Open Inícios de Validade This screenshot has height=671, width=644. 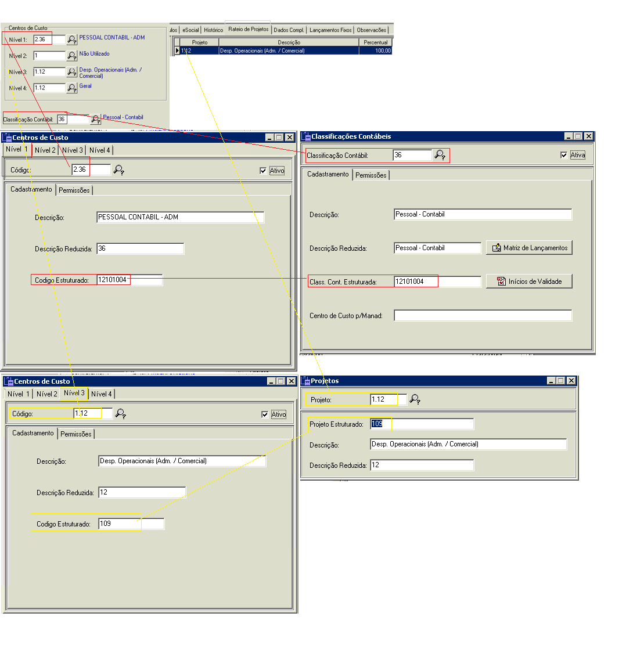point(529,282)
